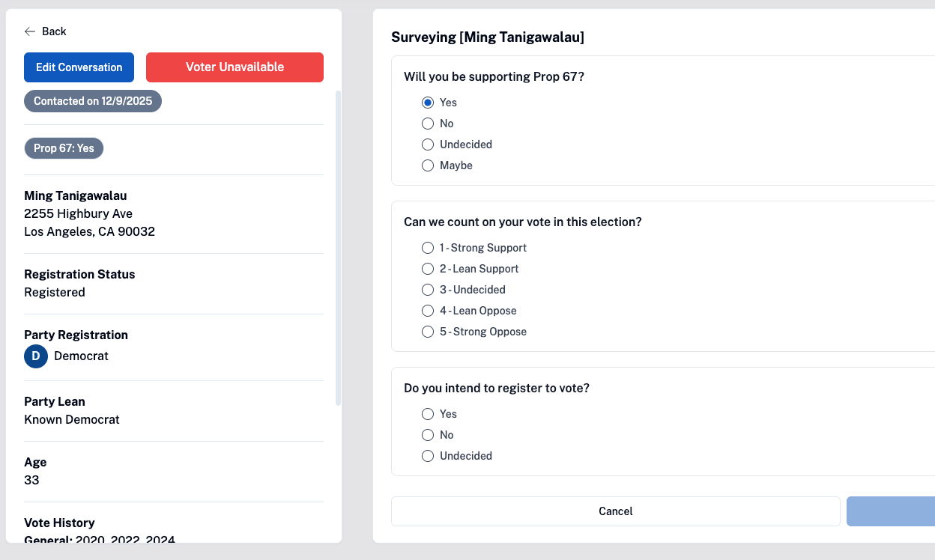Select Undecided for register to vote

pos(428,456)
